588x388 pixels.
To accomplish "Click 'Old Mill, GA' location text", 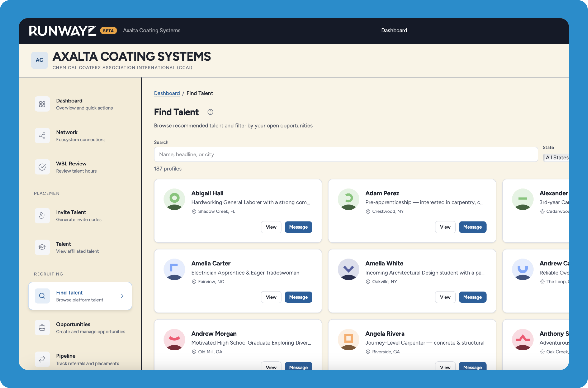I will [x=210, y=352].
